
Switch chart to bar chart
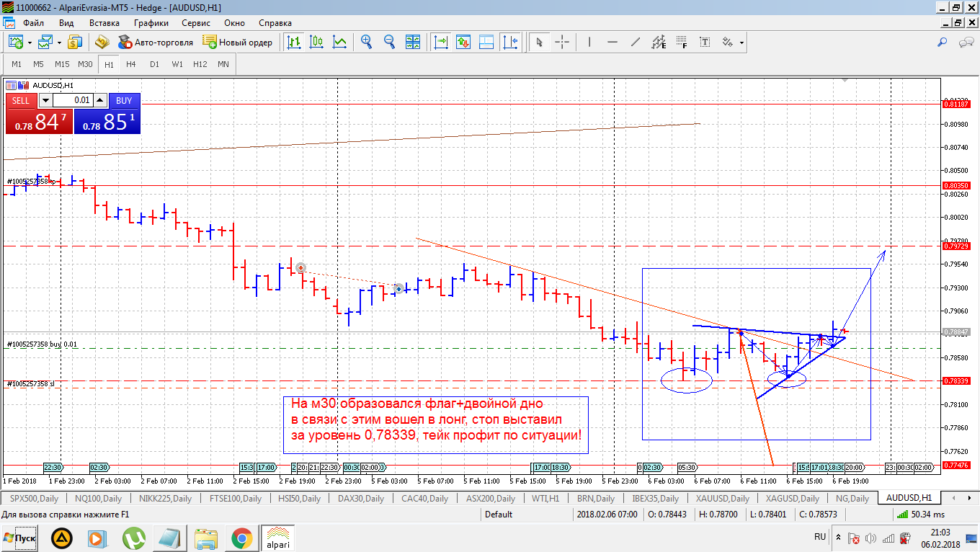tap(293, 42)
